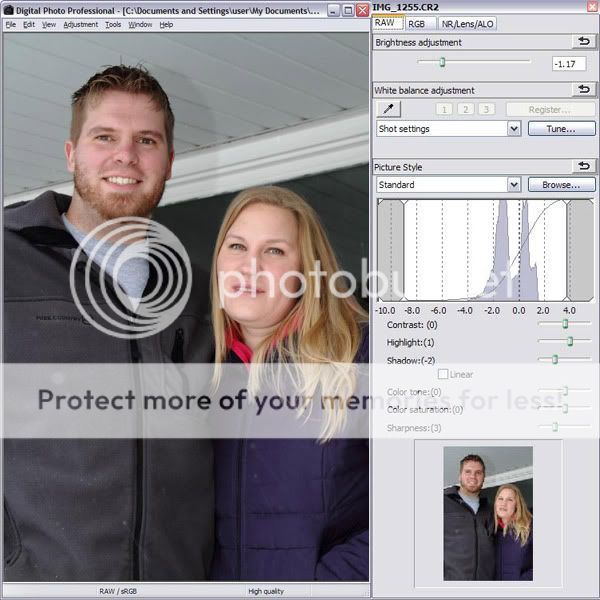Viewport: 600px width, 600px height.
Task: Select personal white balance slot 1
Action: coord(444,109)
